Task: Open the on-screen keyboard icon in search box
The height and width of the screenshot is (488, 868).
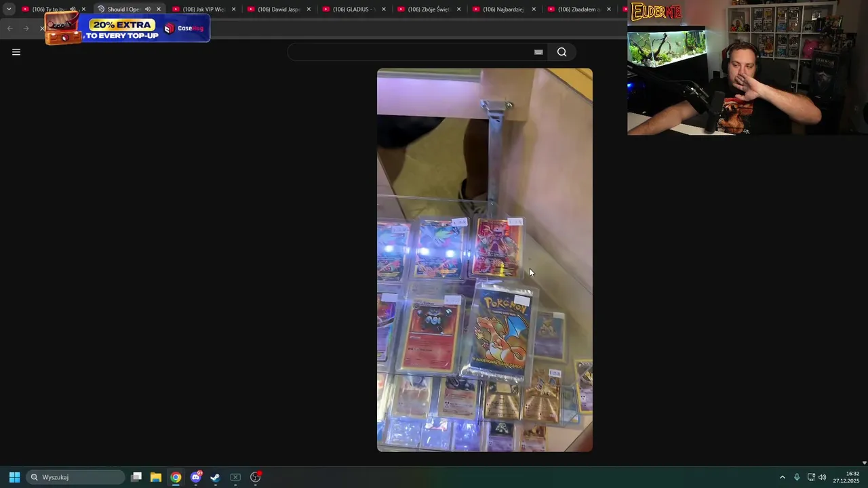Action: (x=538, y=52)
